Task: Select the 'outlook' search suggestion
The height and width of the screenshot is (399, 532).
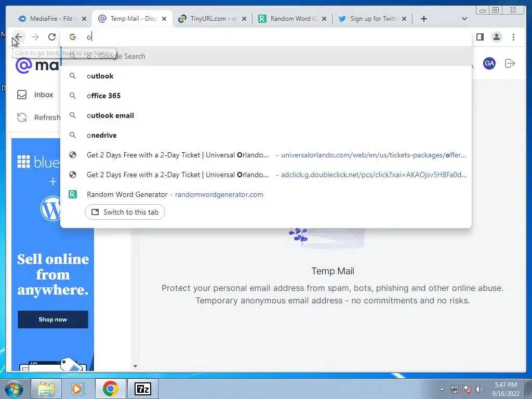Action: click(x=265, y=76)
